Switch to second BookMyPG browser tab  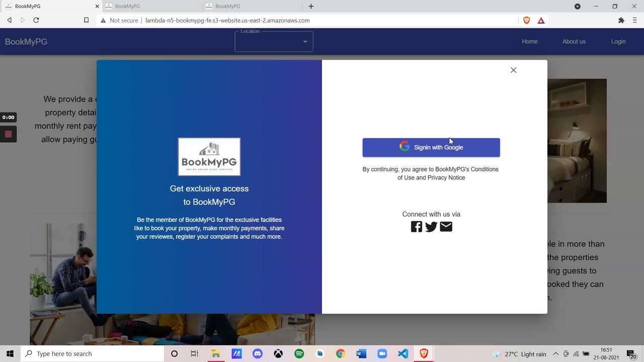(152, 6)
